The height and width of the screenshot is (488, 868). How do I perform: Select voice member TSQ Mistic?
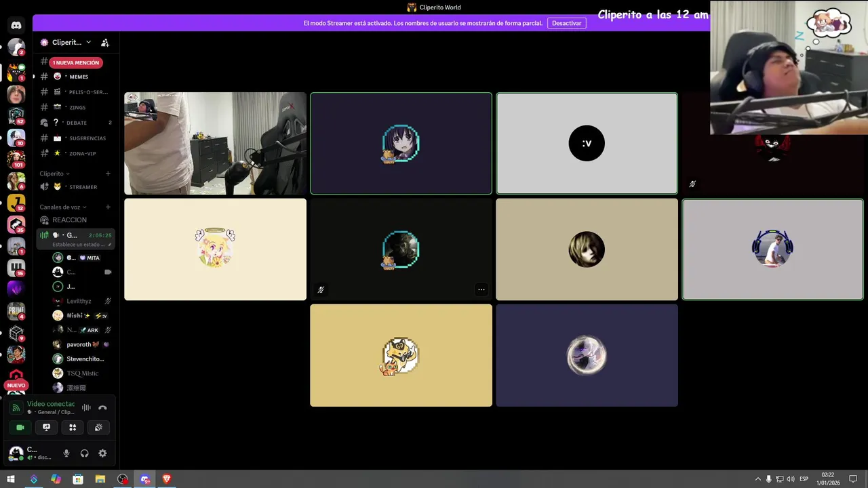pos(82,373)
